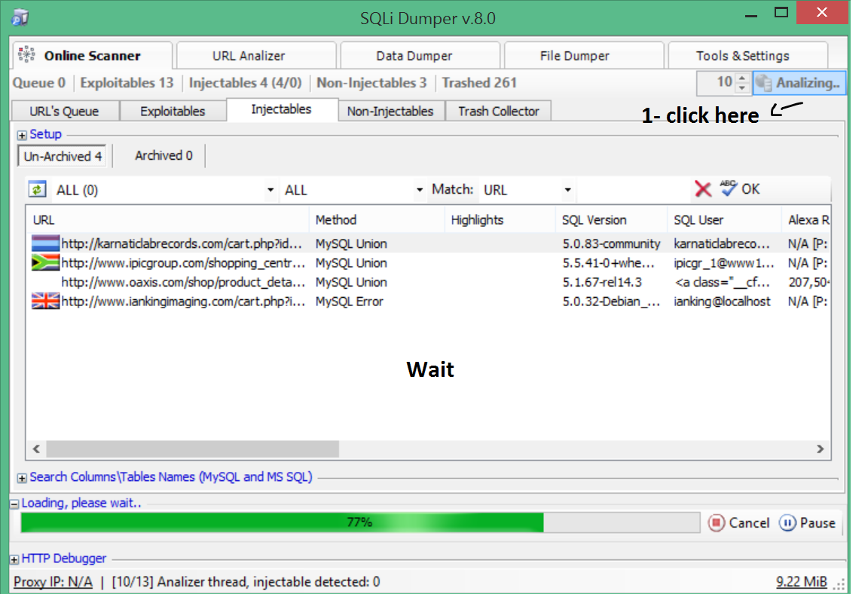Click the Proxy IP: N/A link
Image resolution: width=868 pixels, height=594 pixels.
(x=53, y=582)
